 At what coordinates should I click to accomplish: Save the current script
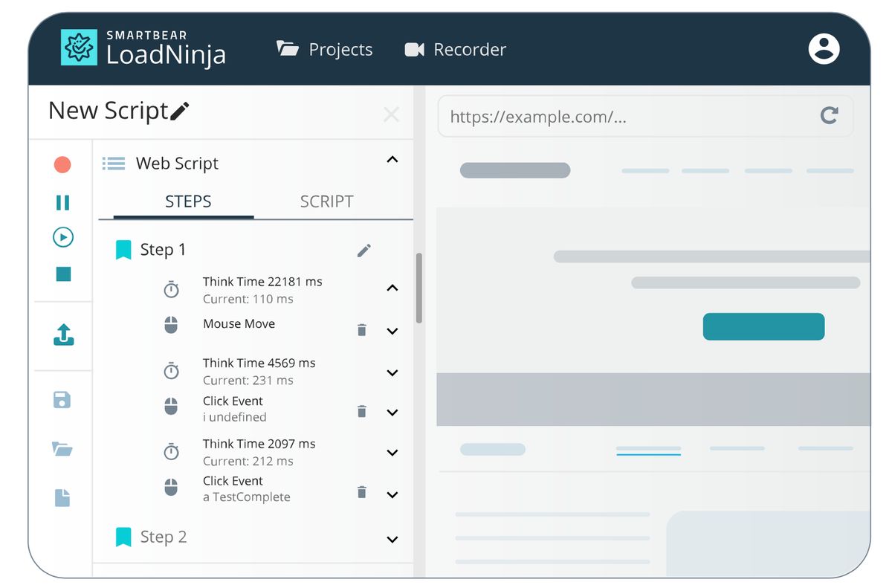[62, 400]
